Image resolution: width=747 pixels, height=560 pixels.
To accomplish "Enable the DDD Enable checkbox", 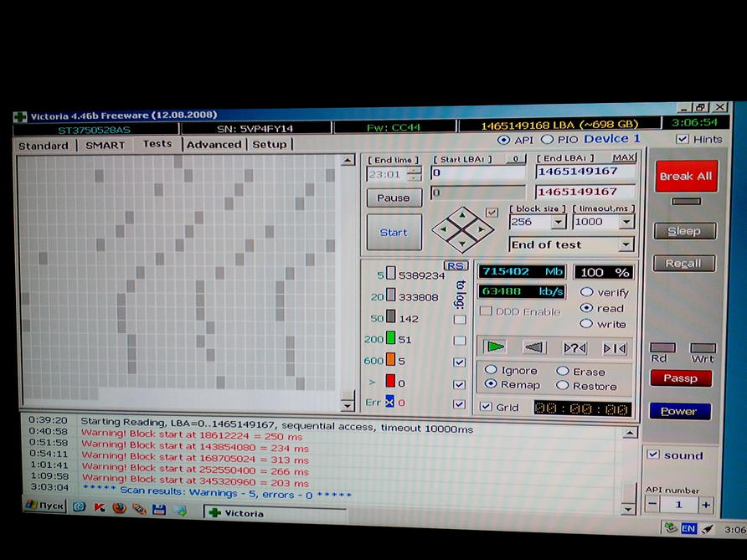I will coord(486,311).
